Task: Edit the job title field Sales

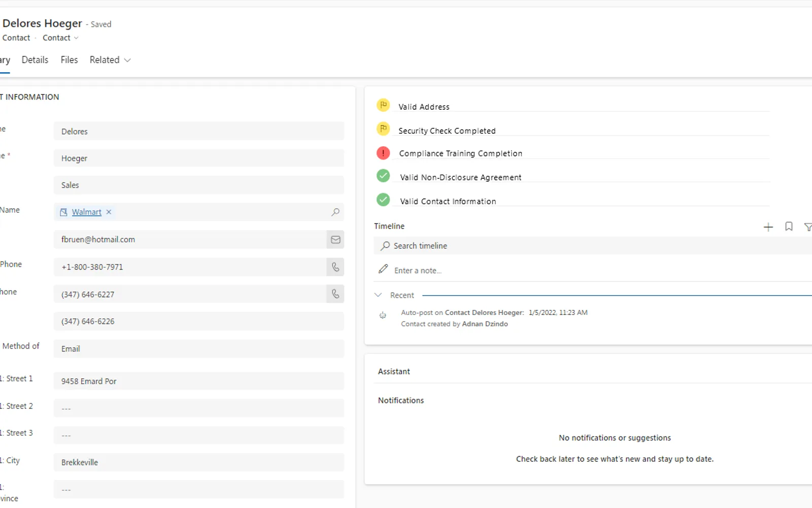Action: pos(199,185)
